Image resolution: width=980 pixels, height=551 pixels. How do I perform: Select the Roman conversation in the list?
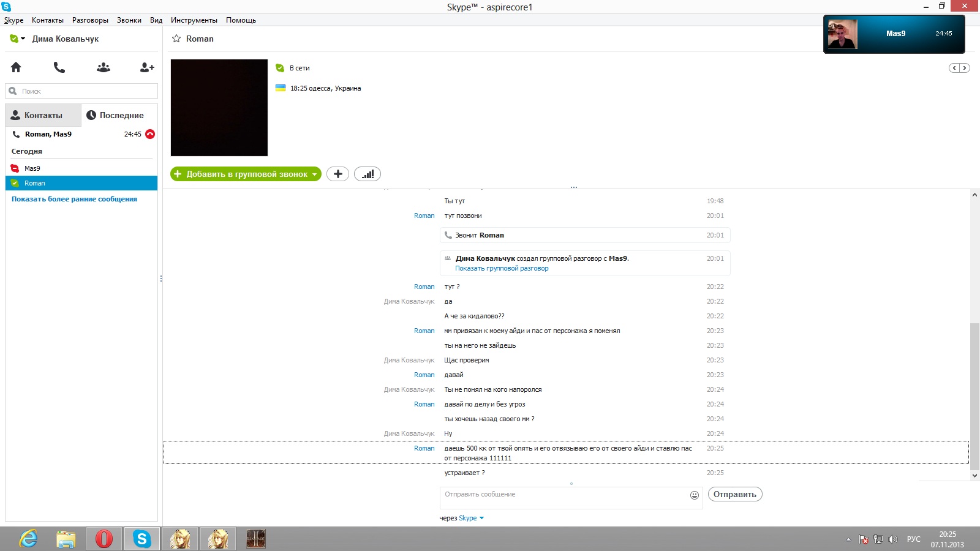coord(81,183)
